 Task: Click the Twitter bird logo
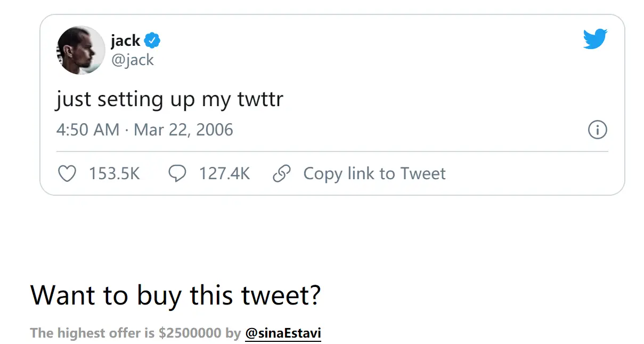595,39
